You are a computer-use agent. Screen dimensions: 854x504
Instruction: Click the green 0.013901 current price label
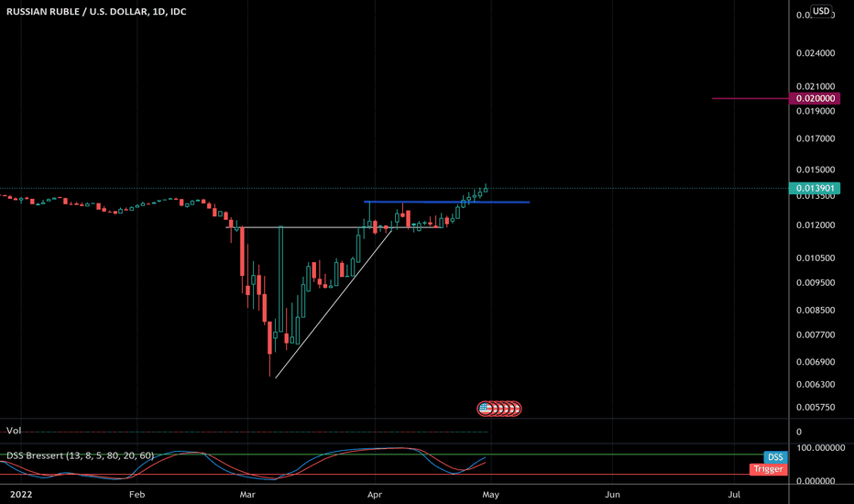[815, 189]
